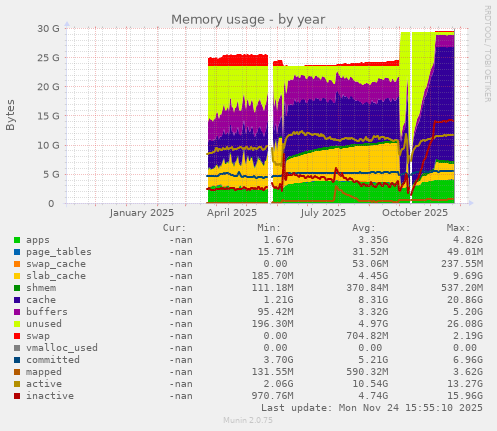This screenshot has width=497, height=431.
Task: Click the active olive legend swatch
Action: click(x=17, y=384)
